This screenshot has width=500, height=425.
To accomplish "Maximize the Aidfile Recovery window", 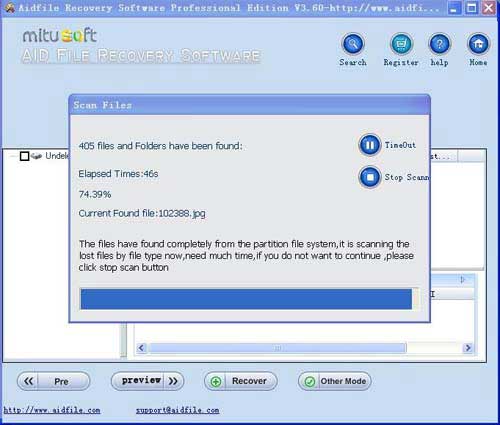I will (x=471, y=8).
